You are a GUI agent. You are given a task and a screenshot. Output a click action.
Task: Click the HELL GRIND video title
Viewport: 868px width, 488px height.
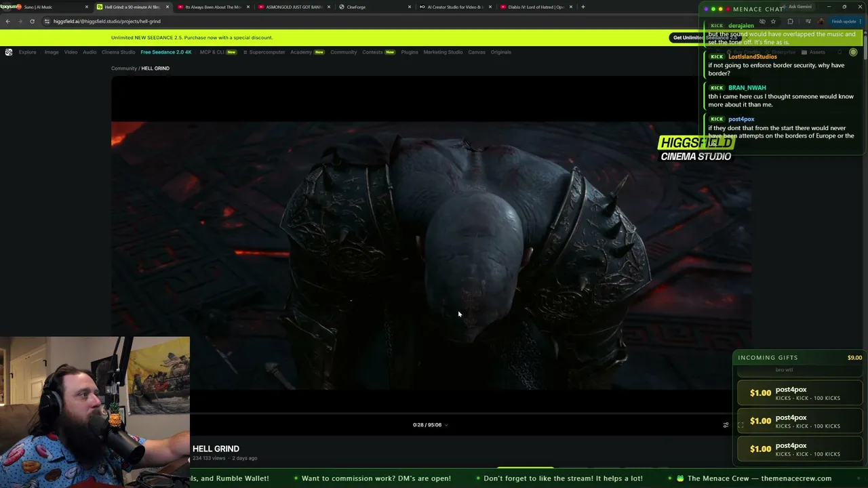pos(216,449)
